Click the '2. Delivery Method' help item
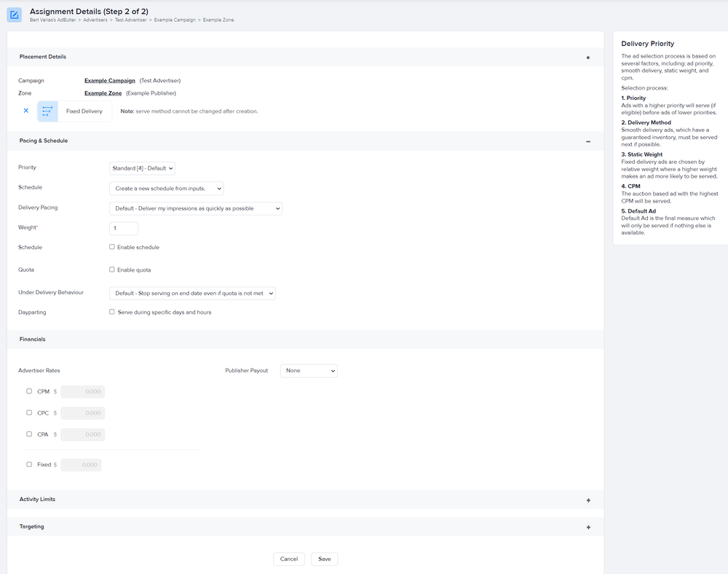728x574 pixels. point(646,122)
